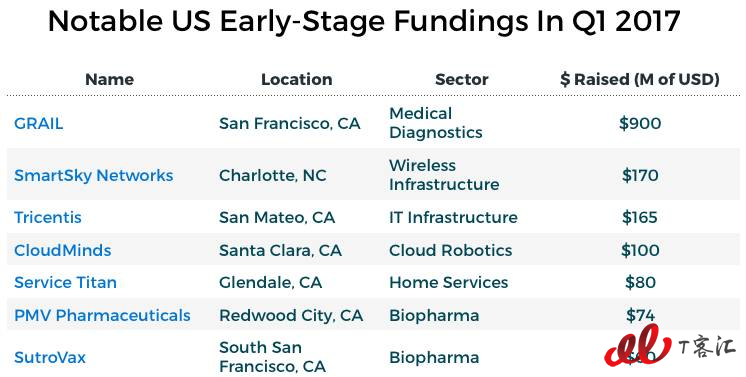746x377 pixels.
Task: Click the $170 raised amount
Action: click(640, 176)
